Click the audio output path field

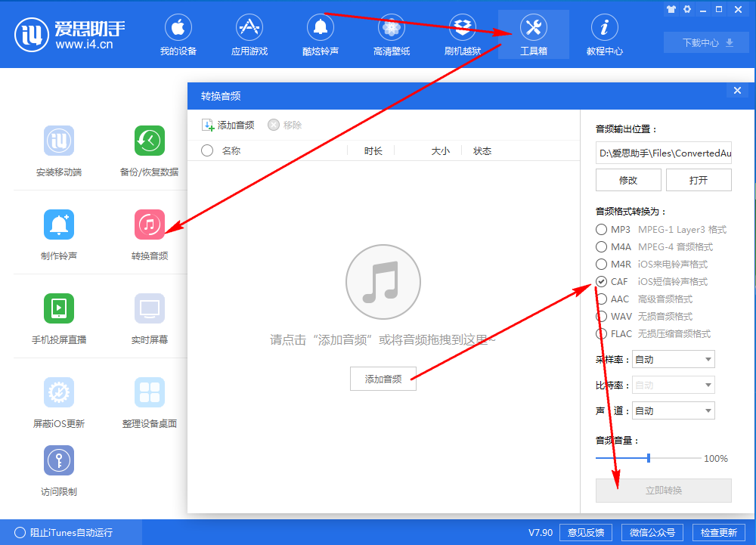point(663,153)
